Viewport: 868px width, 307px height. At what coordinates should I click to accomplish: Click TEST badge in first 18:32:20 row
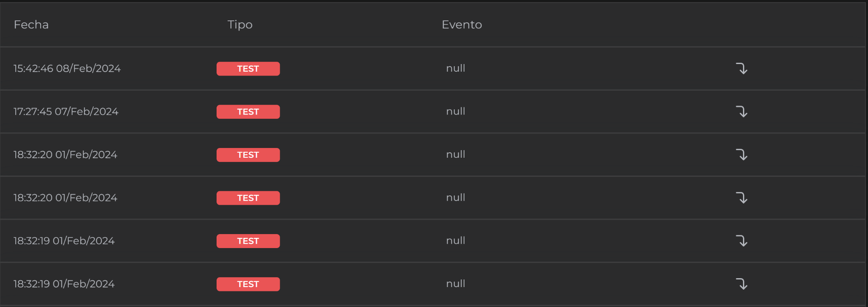coord(248,155)
